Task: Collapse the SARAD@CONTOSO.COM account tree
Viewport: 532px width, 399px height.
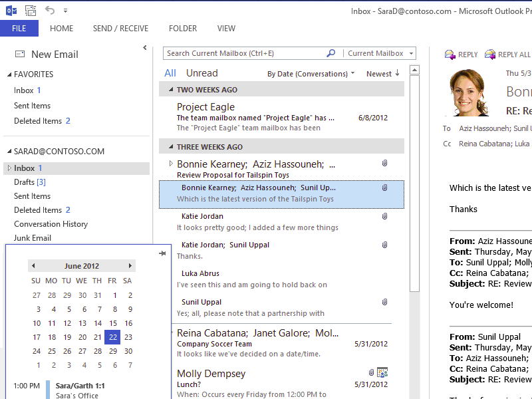Action: (9, 152)
